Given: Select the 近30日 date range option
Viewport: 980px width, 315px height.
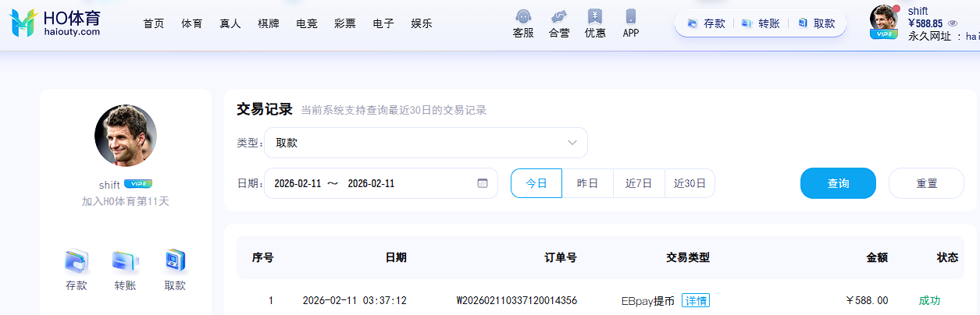Looking at the screenshot, I should (x=690, y=183).
